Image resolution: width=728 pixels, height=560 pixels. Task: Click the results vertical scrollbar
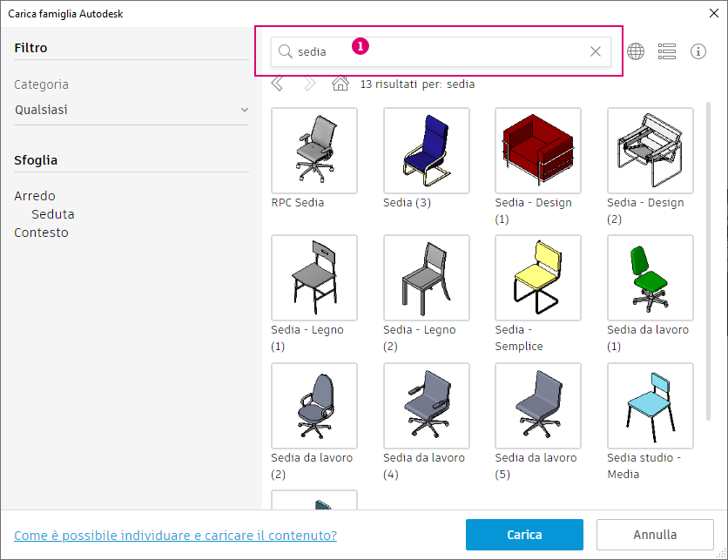(708, 261)
